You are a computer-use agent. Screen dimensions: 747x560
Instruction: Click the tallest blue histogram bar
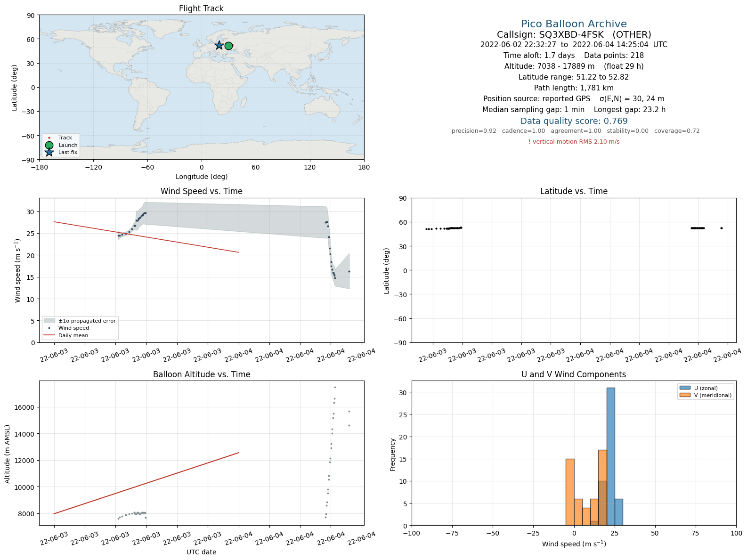(610, 456)
